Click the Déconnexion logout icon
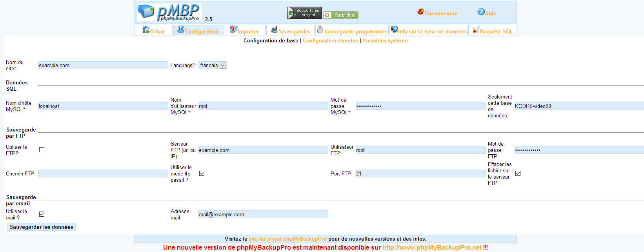 pyautogui.click(x=420, y=12)
